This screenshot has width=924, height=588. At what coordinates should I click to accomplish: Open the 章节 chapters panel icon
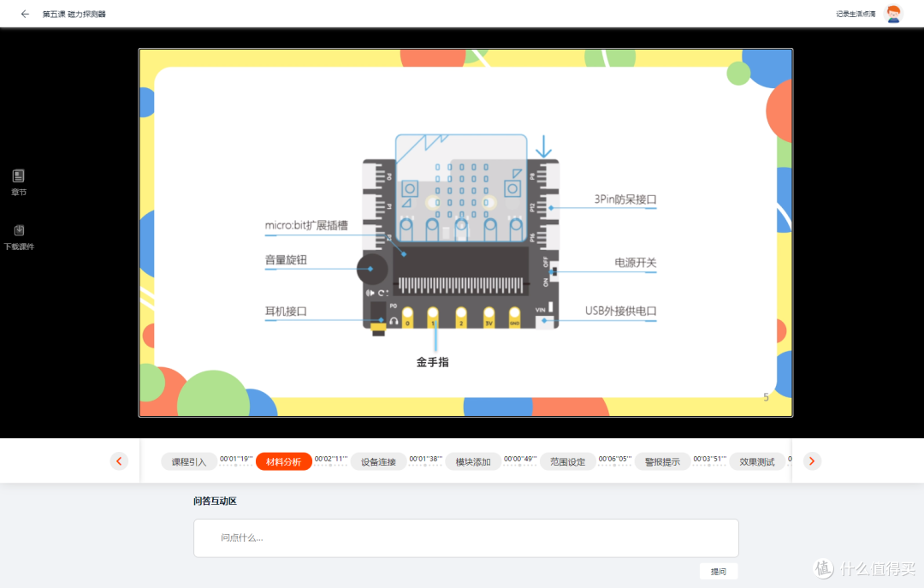click(18, 176)
